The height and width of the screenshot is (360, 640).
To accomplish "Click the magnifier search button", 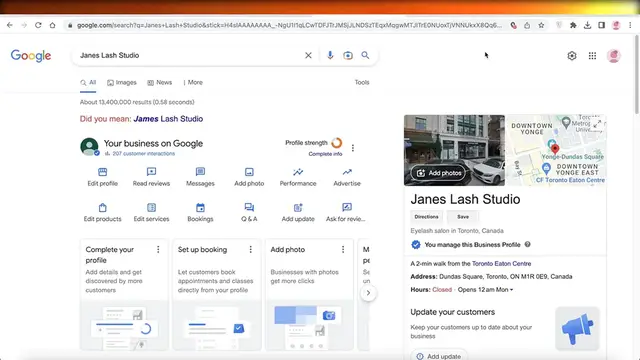I will pos(365,55).
